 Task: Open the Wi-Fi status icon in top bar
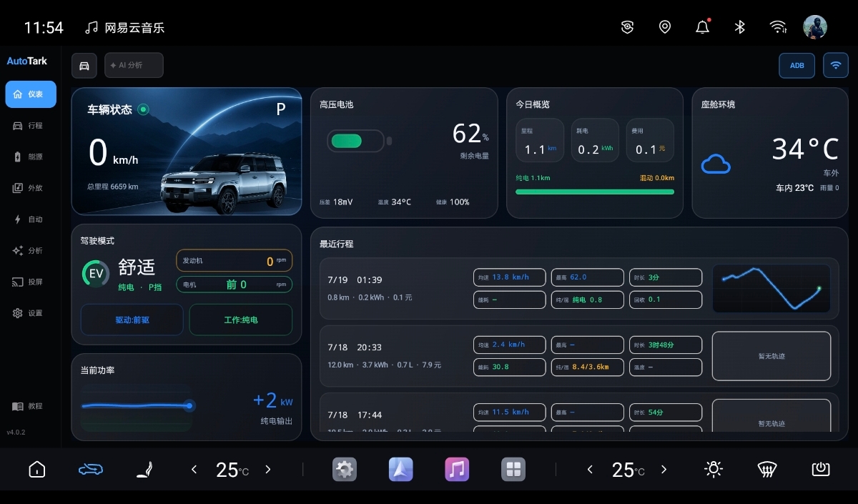(x=778, y=27)
